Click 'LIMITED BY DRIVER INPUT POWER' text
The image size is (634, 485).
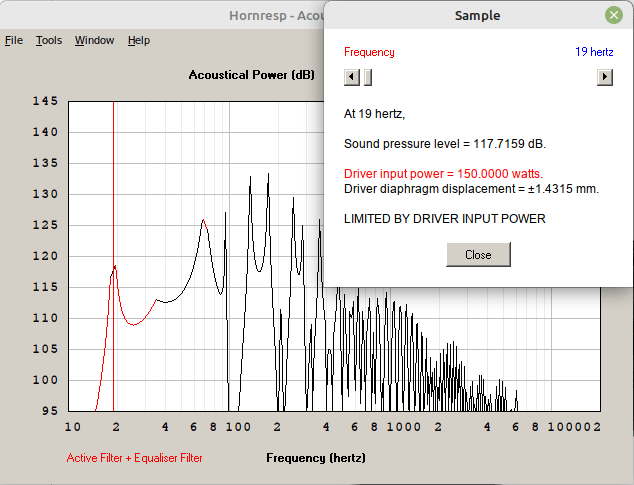click(x=445, y=219)
